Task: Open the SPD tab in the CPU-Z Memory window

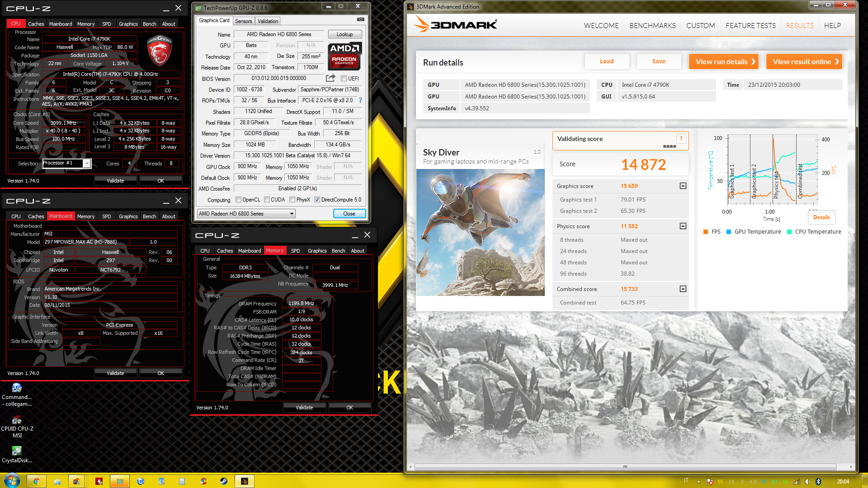Action: [x=295, y=251]
